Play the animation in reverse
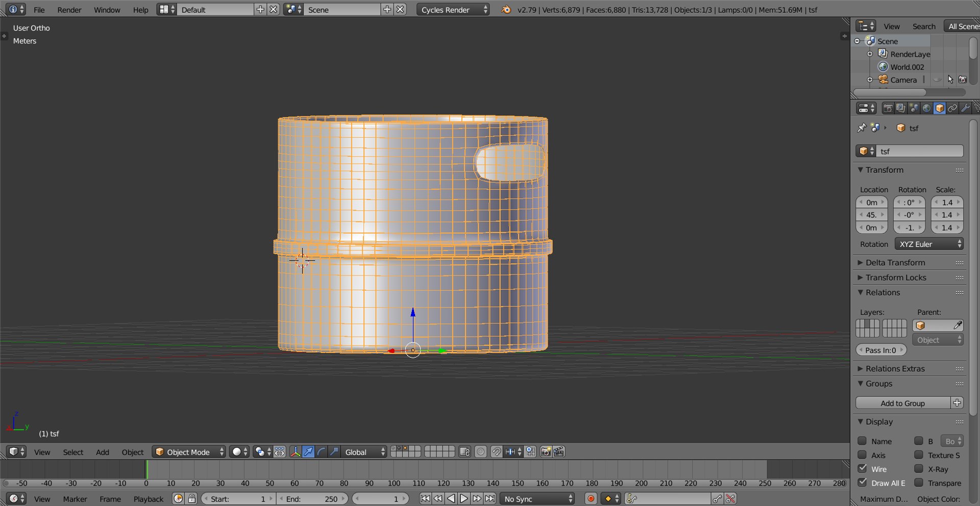Image resolution: width=980 pixels, height=506 pixels. pyautogui.click(x=451, y=499)
